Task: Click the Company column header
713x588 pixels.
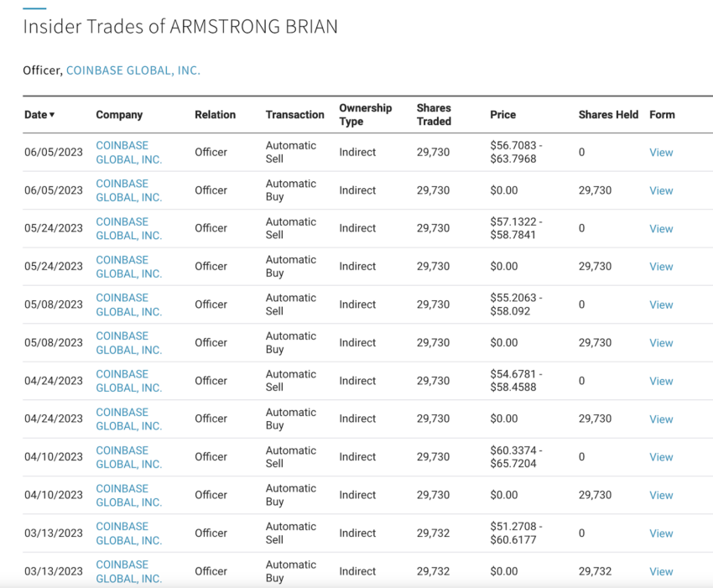Action: [119, 115]
